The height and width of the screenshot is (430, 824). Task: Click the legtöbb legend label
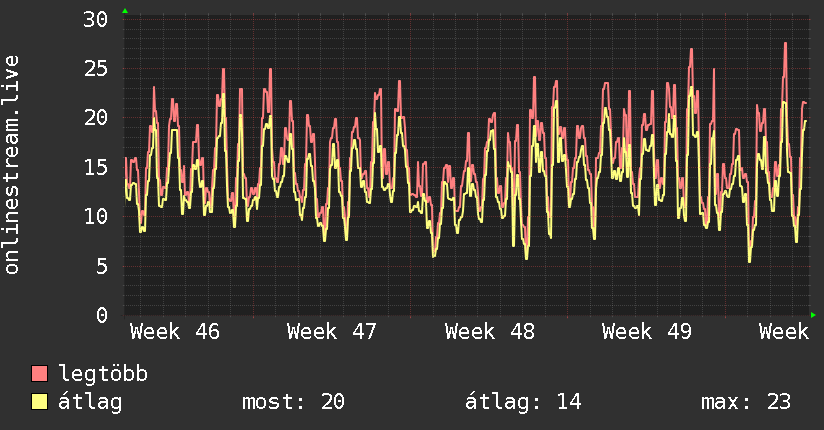[103, 374]
